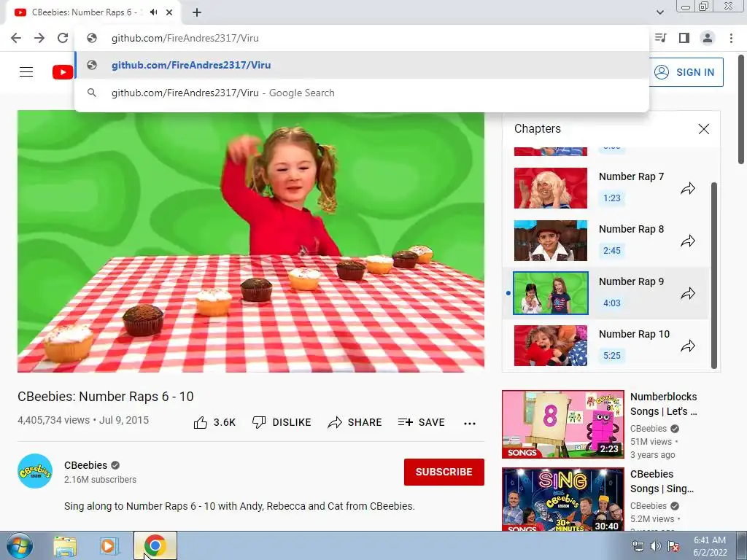747x560 pixels.
Task: Open the Chrome profile avatar
Action: pyautogui.click(x=708, y=38)
